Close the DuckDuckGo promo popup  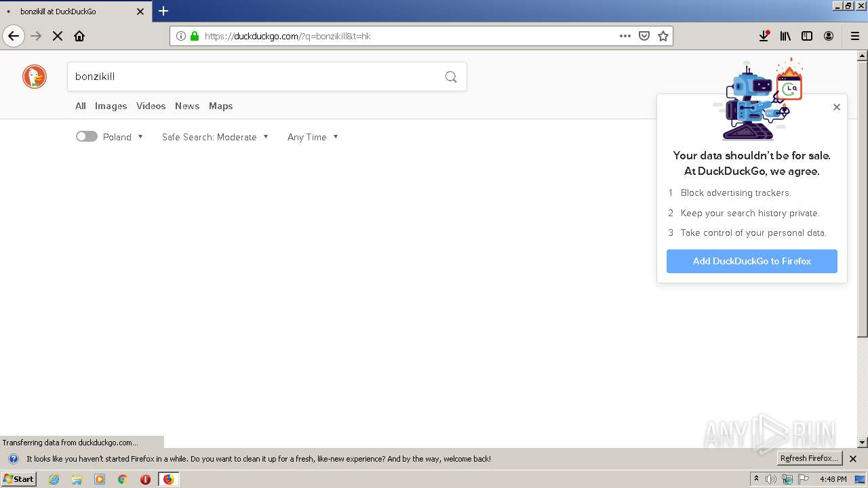[837, 107]
